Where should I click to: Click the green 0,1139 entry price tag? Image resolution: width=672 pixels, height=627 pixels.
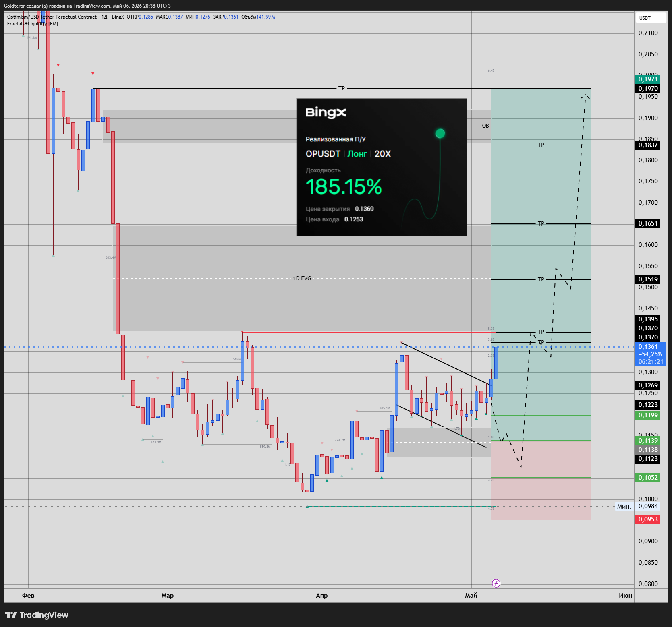click(648, 441)
